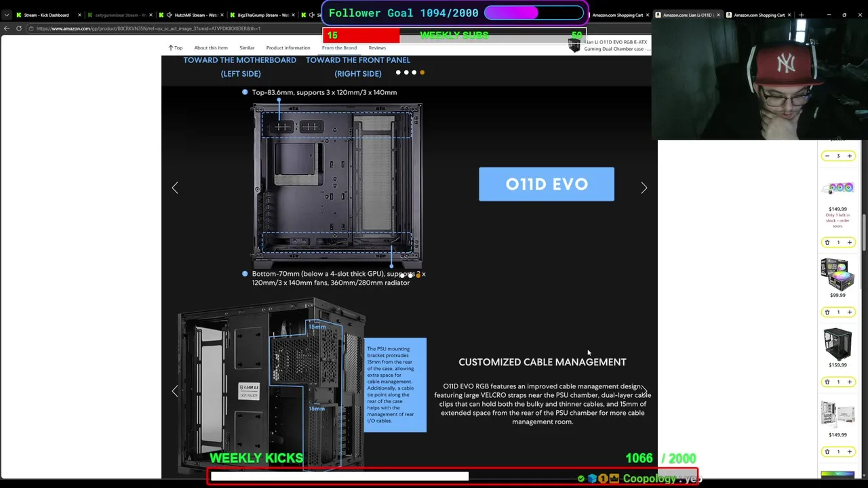Go to About this item section

211,47
